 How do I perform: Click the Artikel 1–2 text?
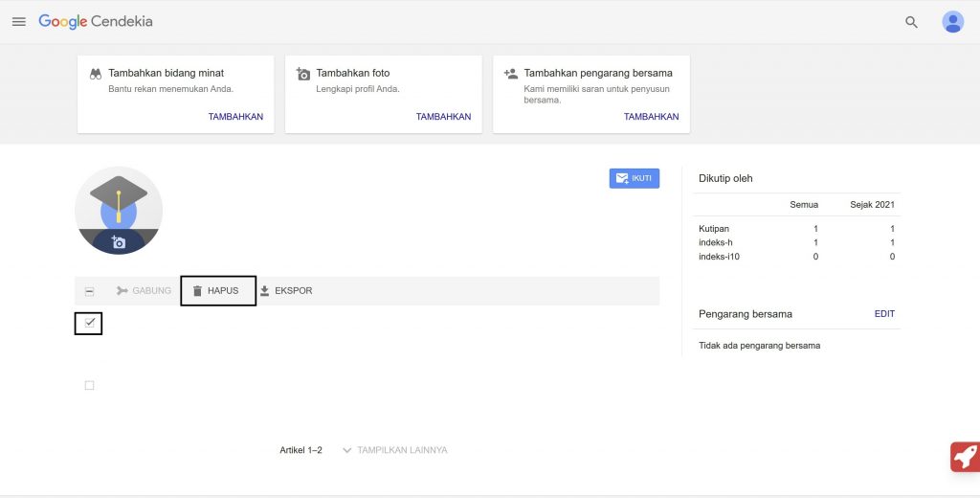[301, 450]
